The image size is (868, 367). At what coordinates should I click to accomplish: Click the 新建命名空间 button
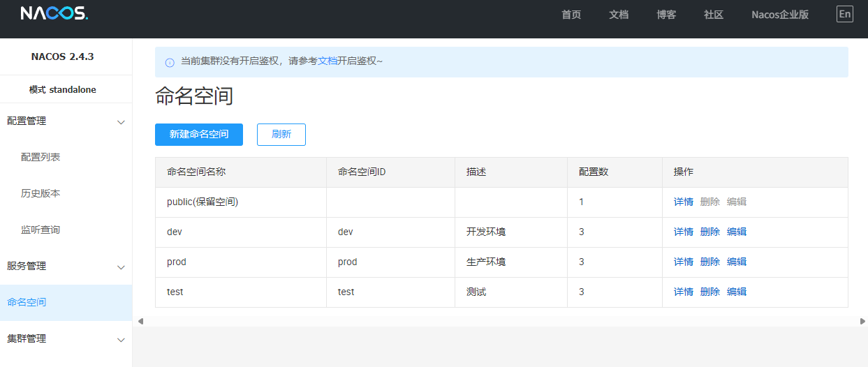(199, 135)
